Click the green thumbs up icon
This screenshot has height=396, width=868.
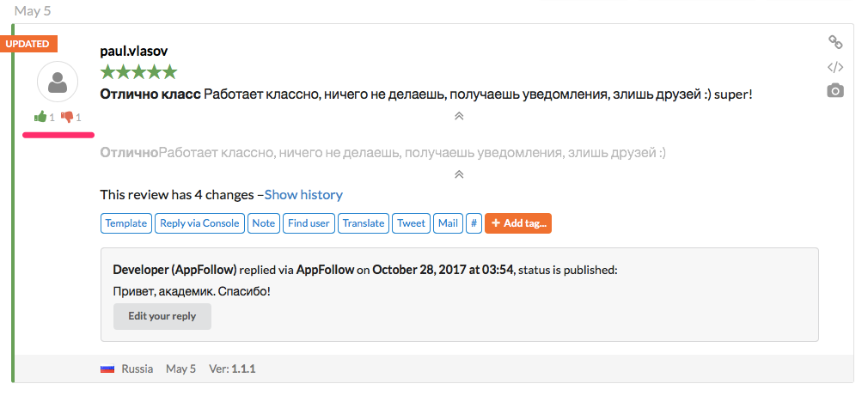tap(40, 118)
